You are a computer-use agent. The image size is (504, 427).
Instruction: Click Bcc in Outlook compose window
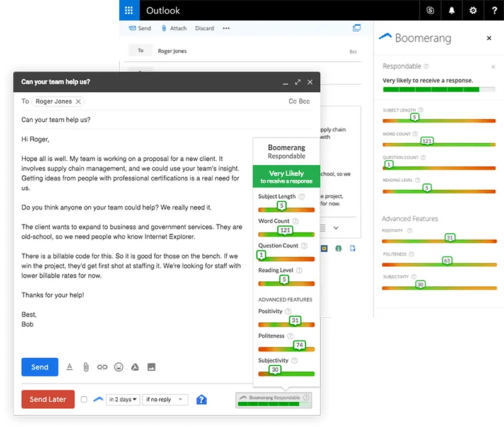353,52
